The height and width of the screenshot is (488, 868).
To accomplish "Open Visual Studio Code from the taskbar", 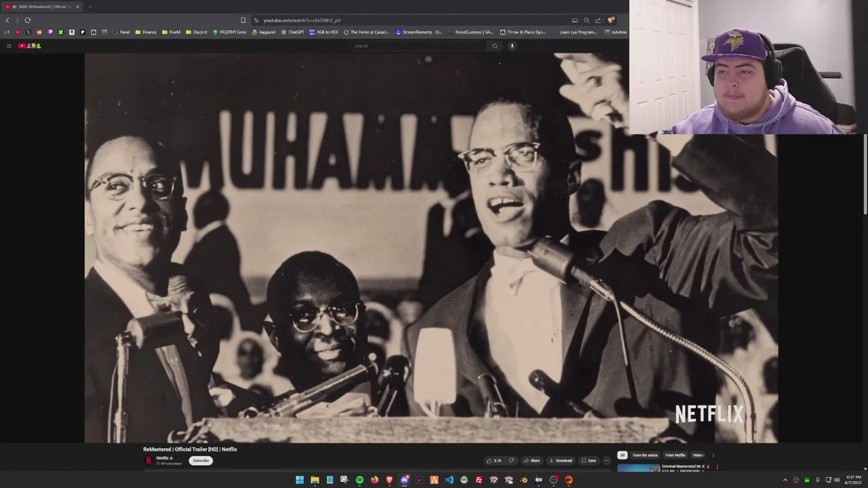I will click(x=449, y=480).
